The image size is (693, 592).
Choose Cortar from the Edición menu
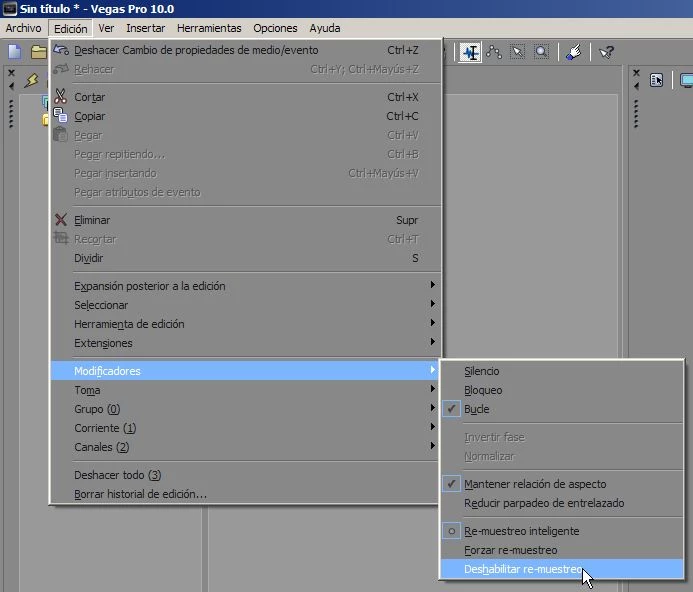(246, 97)
